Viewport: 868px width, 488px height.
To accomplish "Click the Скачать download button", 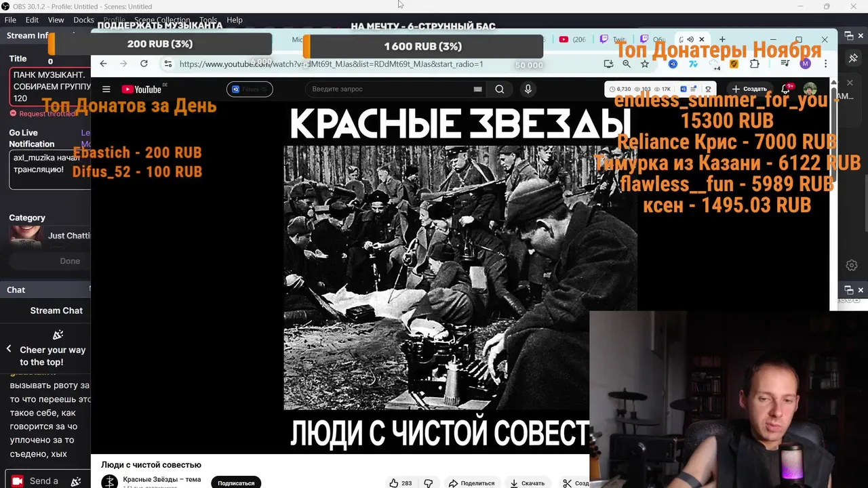I will pos(528,483).
